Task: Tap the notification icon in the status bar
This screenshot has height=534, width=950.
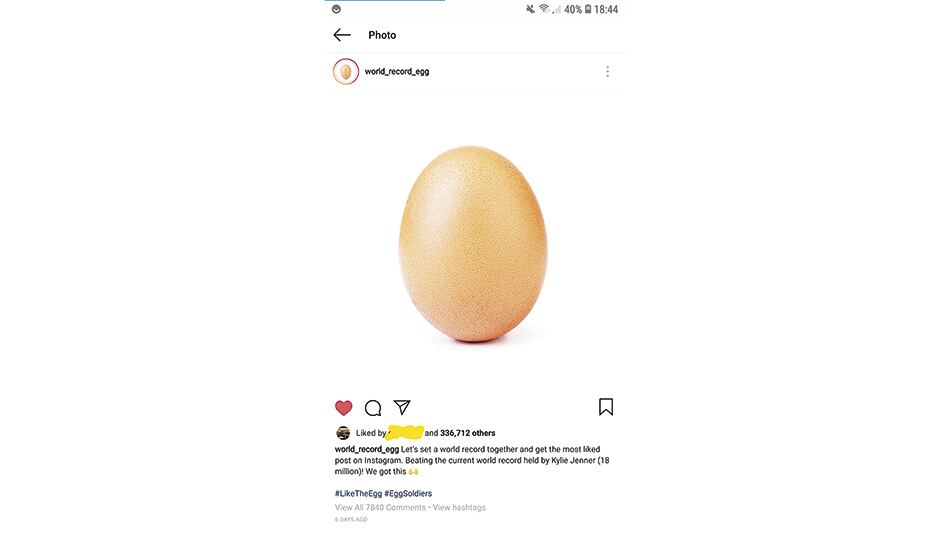Action: [x=336, y=9]
